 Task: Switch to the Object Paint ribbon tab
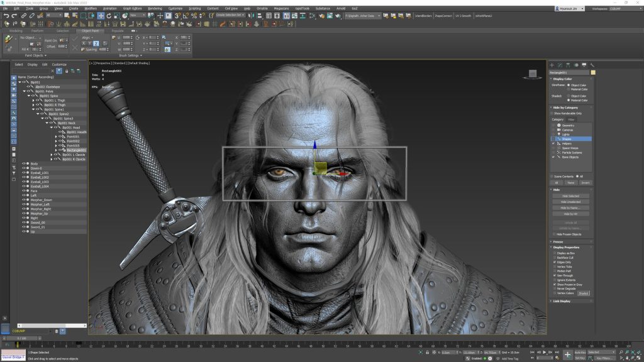(90, 31)
